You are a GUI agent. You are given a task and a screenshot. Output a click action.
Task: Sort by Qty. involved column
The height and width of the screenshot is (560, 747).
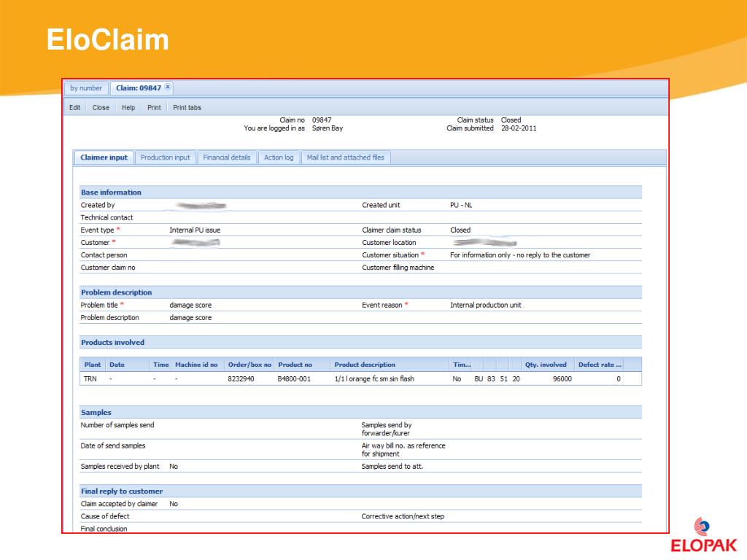click(546, 365)
